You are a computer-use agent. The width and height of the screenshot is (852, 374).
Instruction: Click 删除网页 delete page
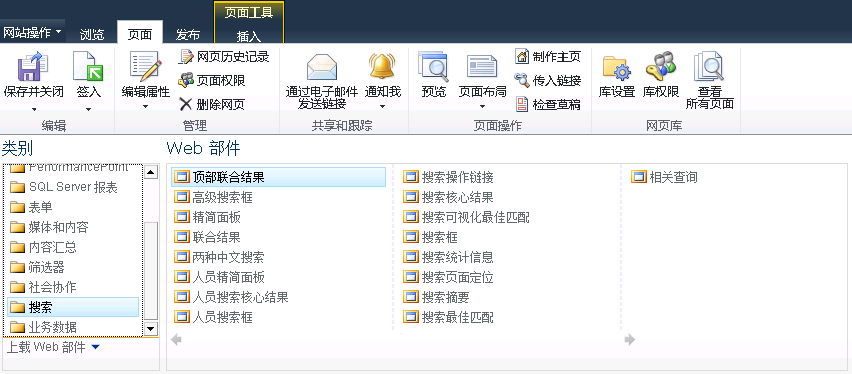click(x=212, y=104)
